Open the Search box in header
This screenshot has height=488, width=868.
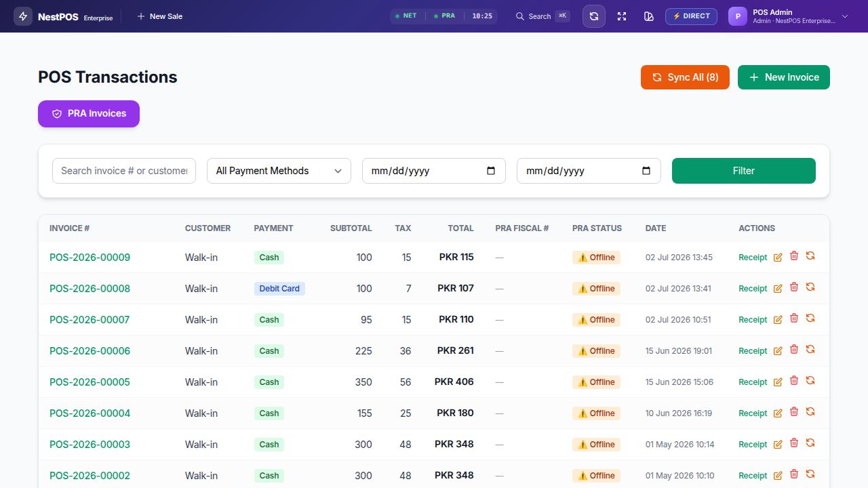click(x=542, y=16)
